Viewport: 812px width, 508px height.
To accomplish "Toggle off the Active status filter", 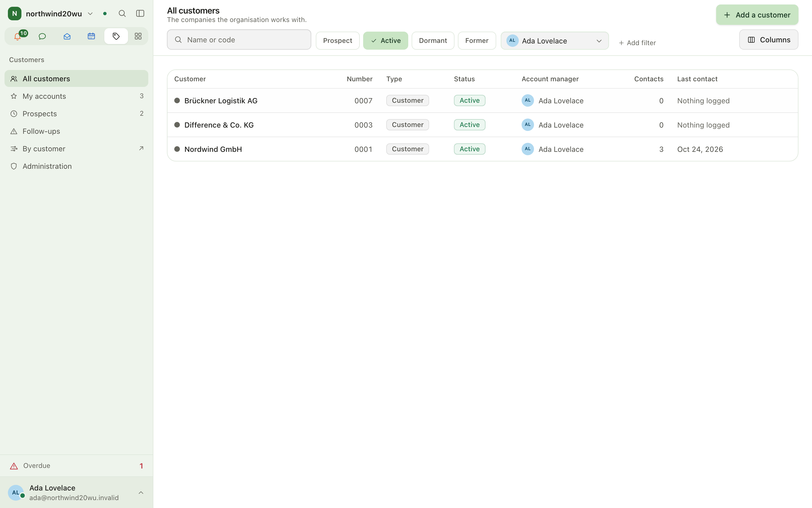I will coord(385,41).
